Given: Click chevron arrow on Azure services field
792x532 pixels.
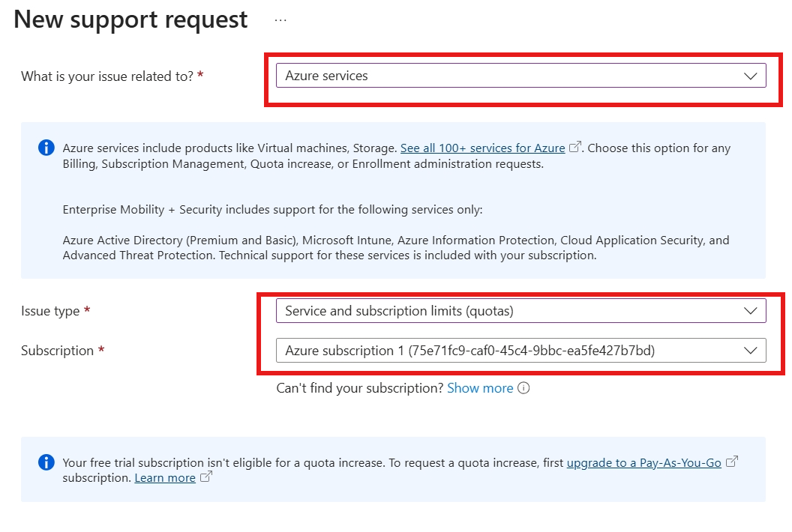Looking at the screenshot, I should [751, 76].
